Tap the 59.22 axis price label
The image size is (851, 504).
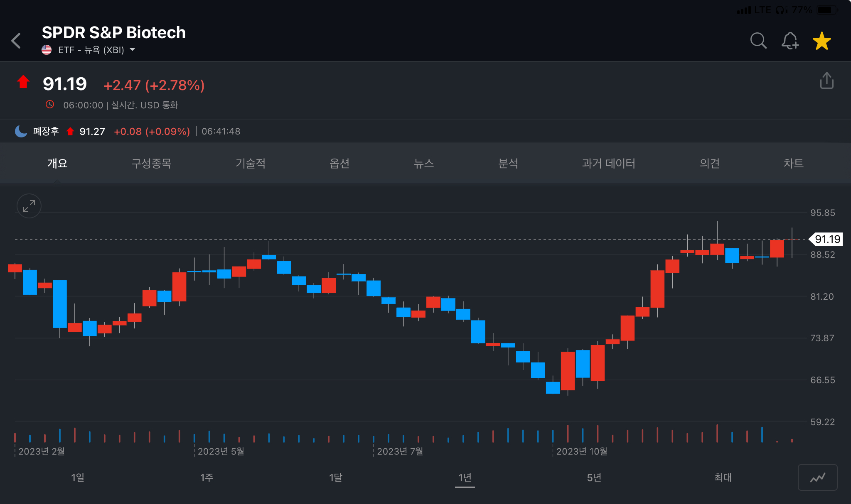point(823,422)
